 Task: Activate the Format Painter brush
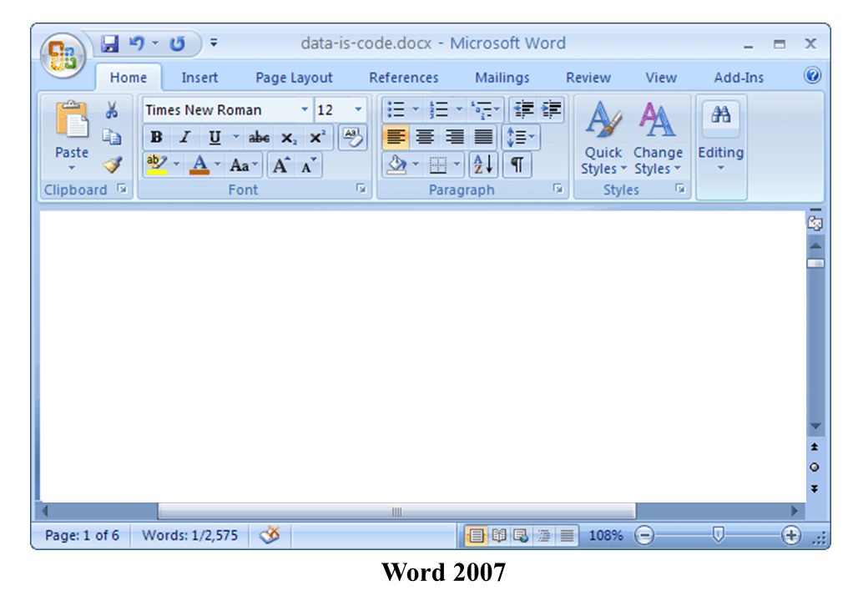pyautogui.click(x=113, y=164)
